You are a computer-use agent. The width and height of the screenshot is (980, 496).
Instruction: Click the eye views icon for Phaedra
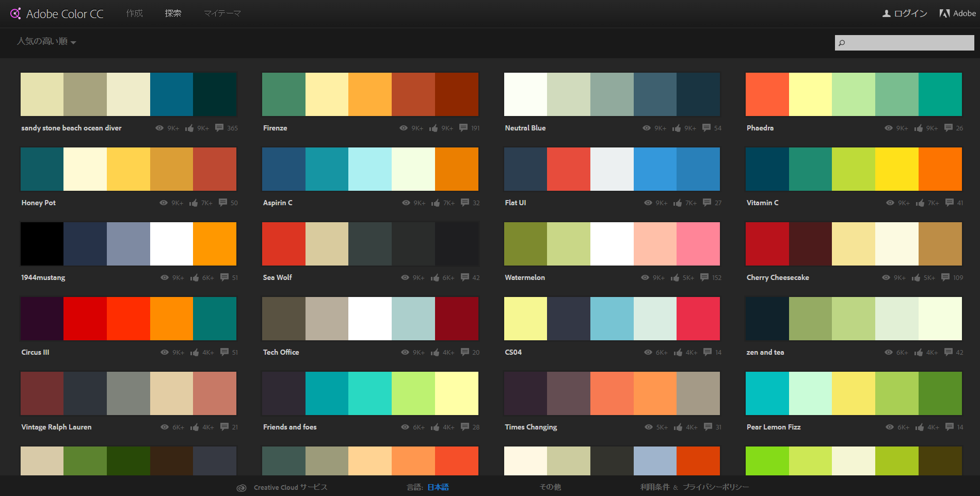tap(889, 128)
